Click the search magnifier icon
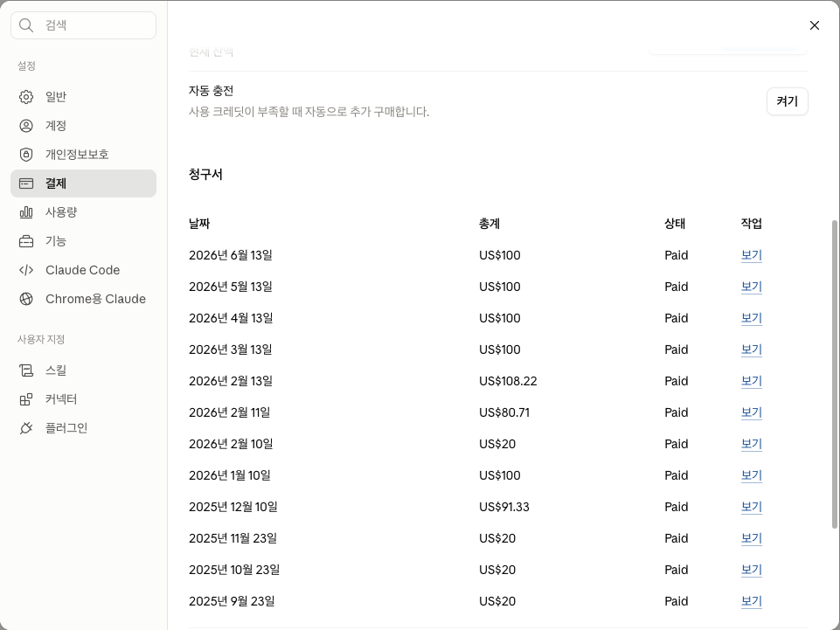Image resolution: width=840 pixels, height=630 pixels. click(x=25, y=25)
